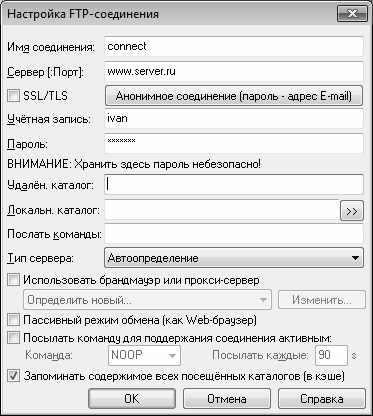Click the Изменить... button

pos(322,300)
